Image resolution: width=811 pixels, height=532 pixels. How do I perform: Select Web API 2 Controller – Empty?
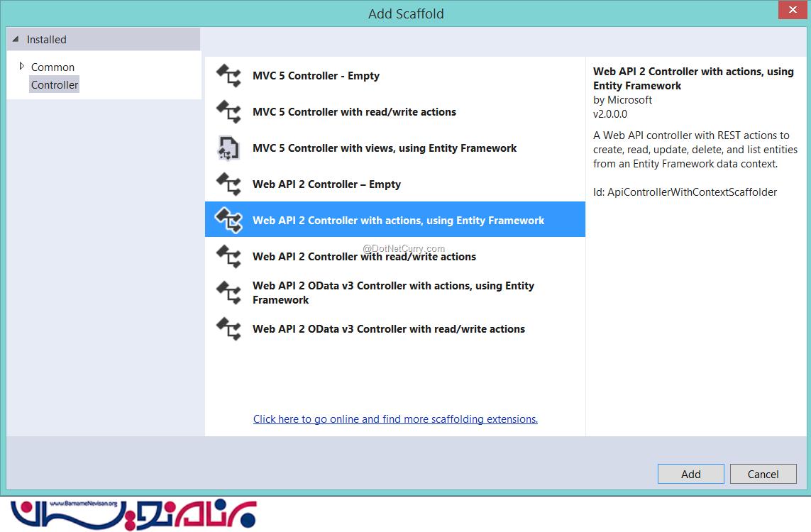point(395,184)
